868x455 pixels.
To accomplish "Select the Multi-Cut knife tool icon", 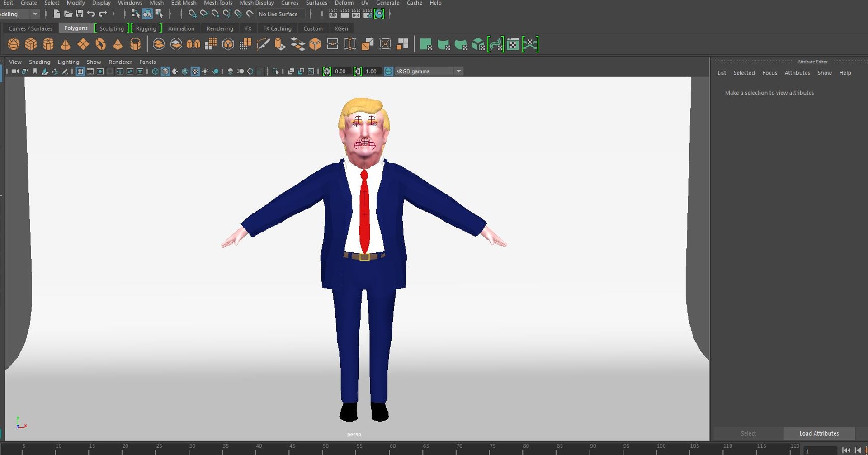I will tap(263, 44).
